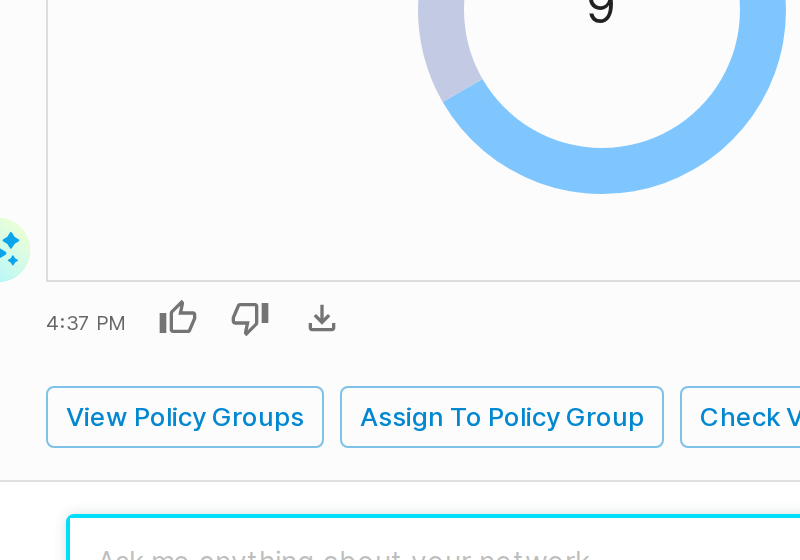Focus the Ask me anything input field
The image size is (800, 560).
pyautogui.click(x=434, y=538)
